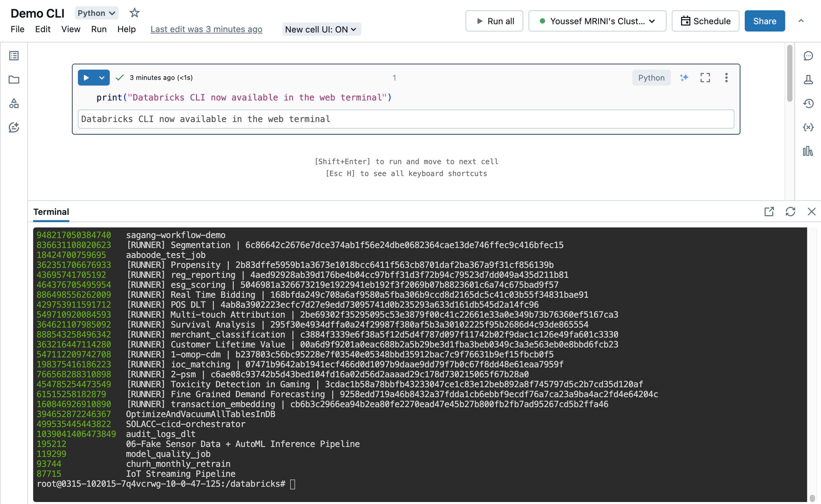The height and width of the screenshot is (504, 821).
Task: Open the Edit menu
Action: point(43,29)
